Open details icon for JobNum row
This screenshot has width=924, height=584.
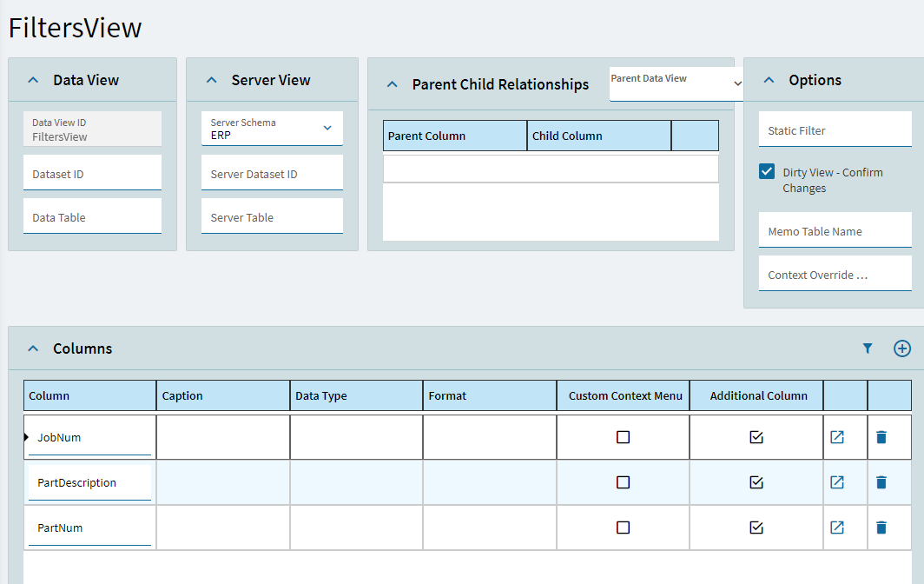click(x=837, y=437)
